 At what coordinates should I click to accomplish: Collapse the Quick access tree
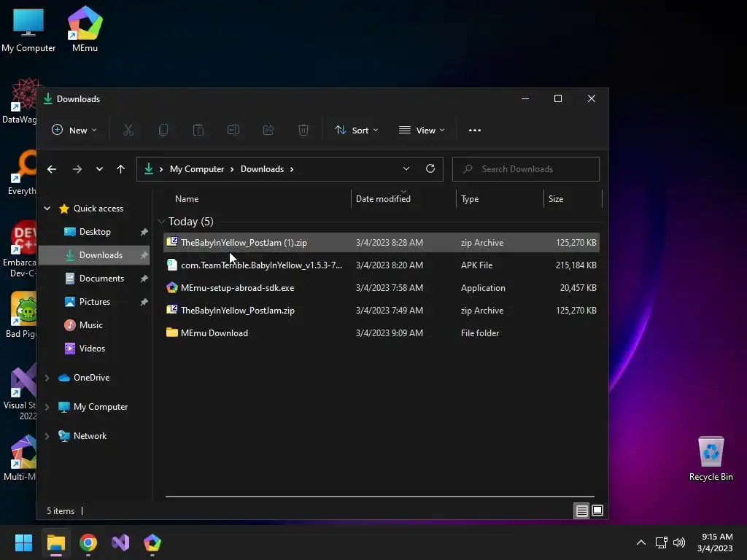point(47,208)
